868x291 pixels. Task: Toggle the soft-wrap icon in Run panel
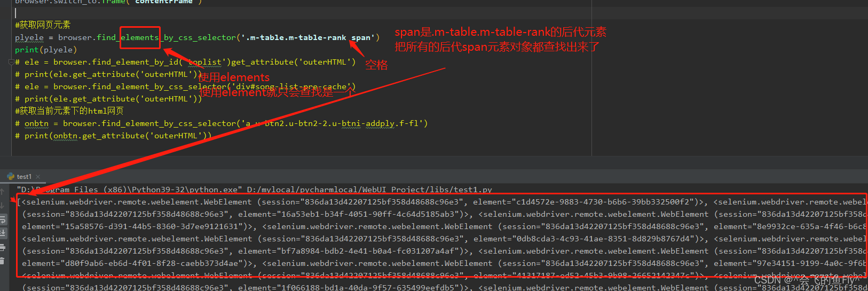click(x=2, y=219)
